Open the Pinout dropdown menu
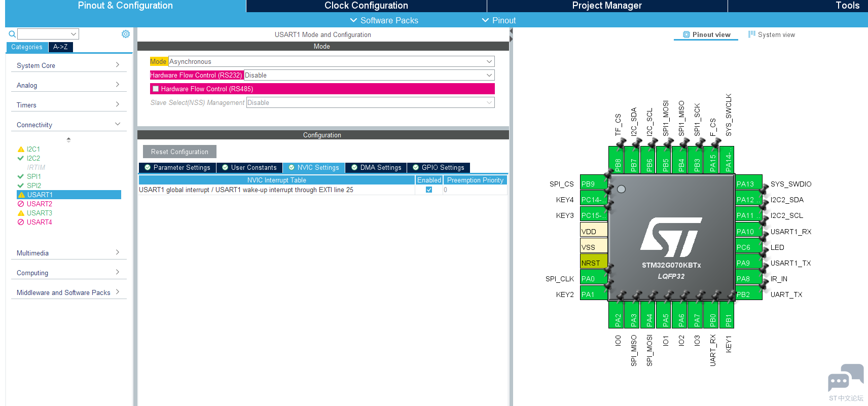Viewport: 868px width, 406px height. pyautogui.click(x=499, y=20)
